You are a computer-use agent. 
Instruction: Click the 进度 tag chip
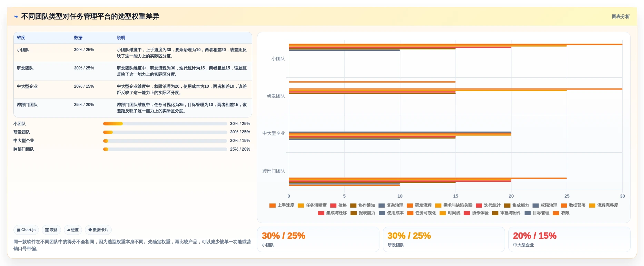pyautogui.click(x=73, y=230)
